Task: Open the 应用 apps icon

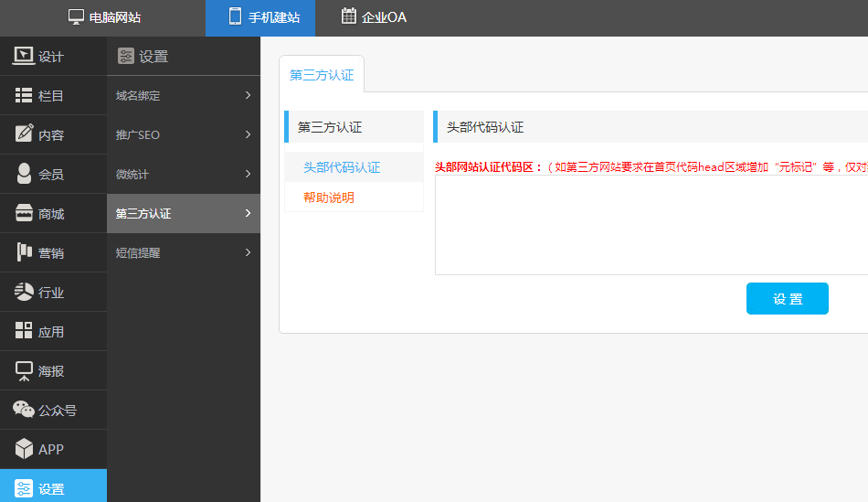Action: tap(24, 331)
